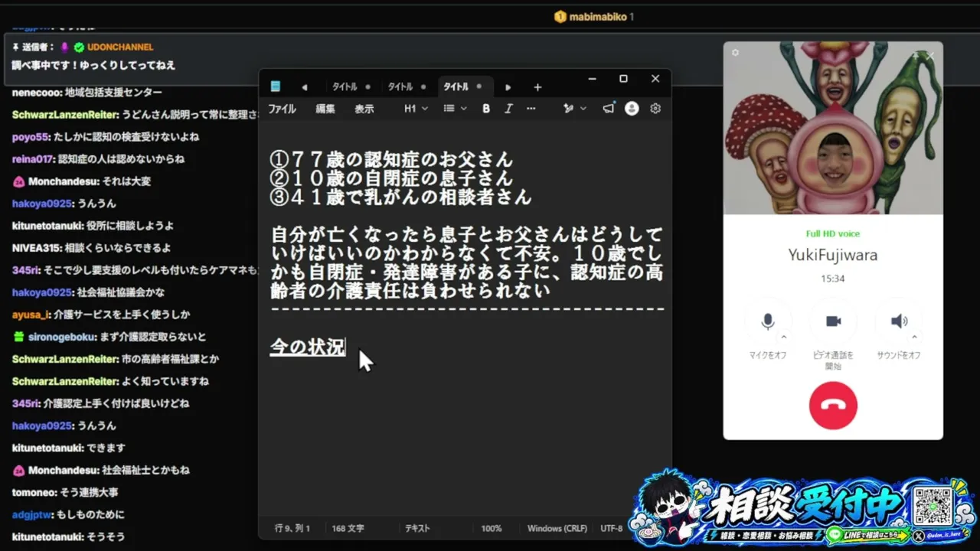The image size is (980, 551).
Task: Open the 表示 menu
Action: [364, 109]
